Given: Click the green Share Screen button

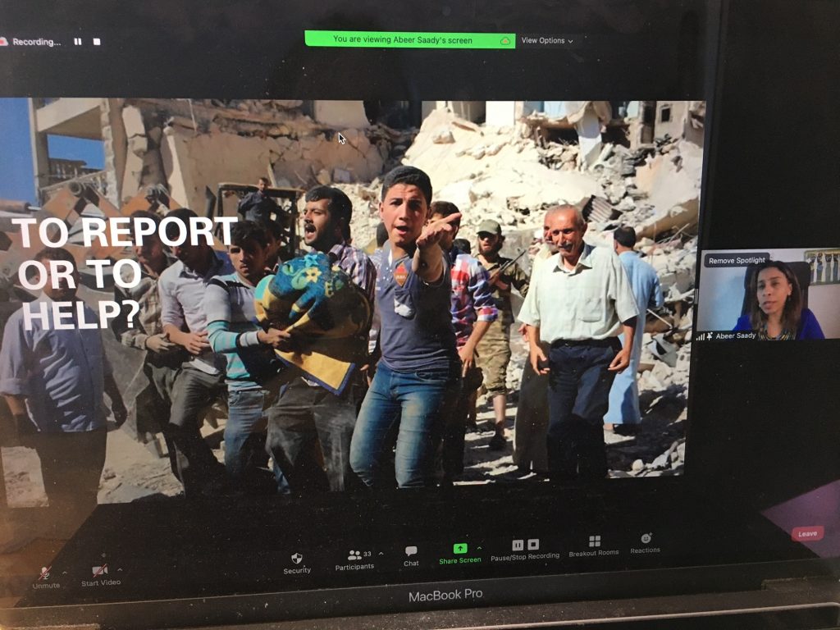Looking at the screenshot, I should (x=460, y=554).
